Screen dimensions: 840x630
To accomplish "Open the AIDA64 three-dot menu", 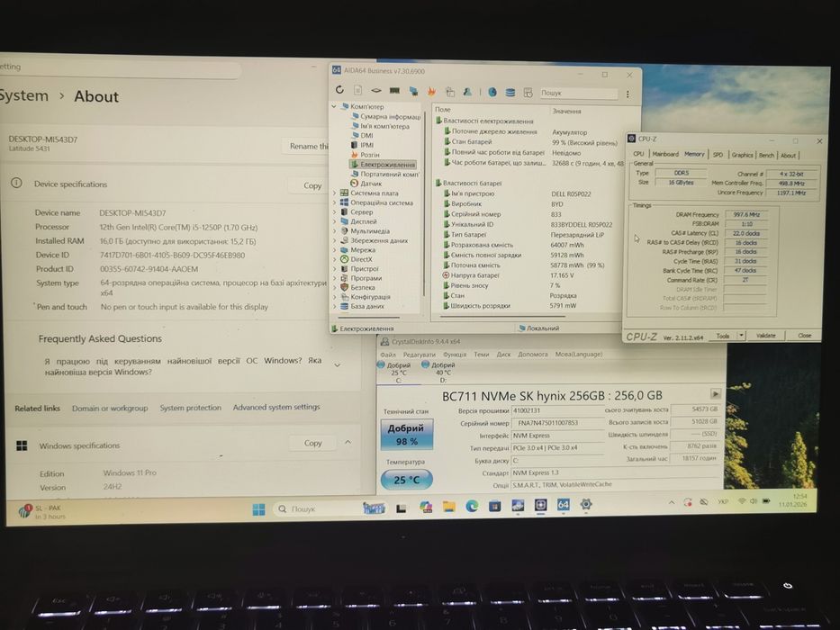I will click(628, 94).
